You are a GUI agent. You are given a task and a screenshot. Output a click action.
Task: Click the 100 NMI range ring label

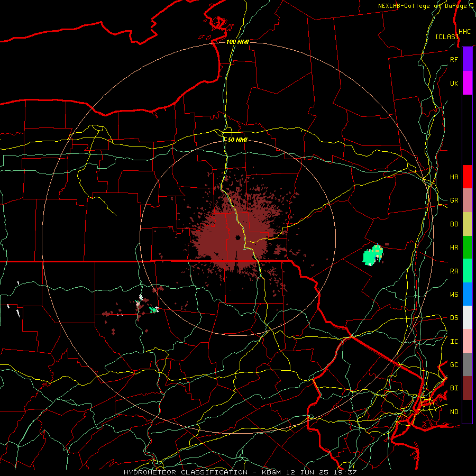(x=237, y=42)
